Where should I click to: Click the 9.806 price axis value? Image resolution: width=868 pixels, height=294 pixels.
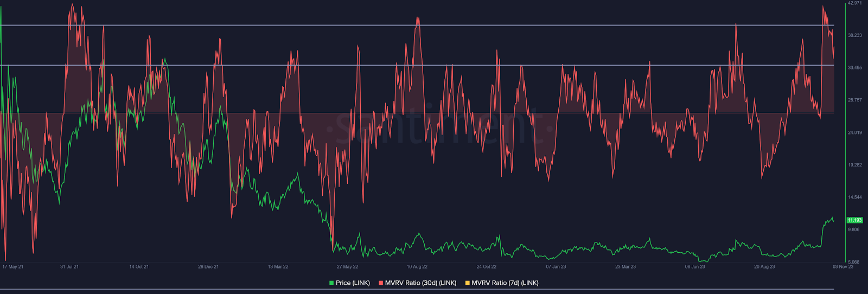tap(854, 229)
